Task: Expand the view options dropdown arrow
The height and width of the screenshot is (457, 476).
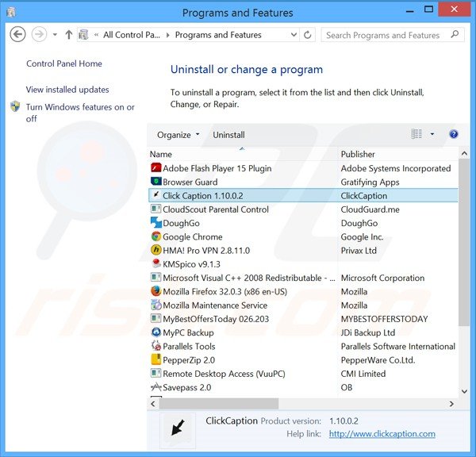Action: coord(432,134)
